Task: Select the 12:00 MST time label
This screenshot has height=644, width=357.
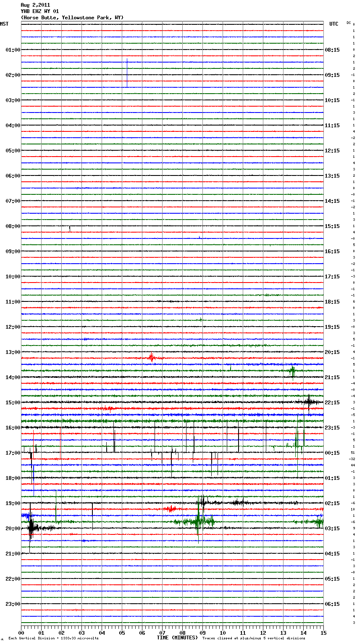Action: click(13, 327)
